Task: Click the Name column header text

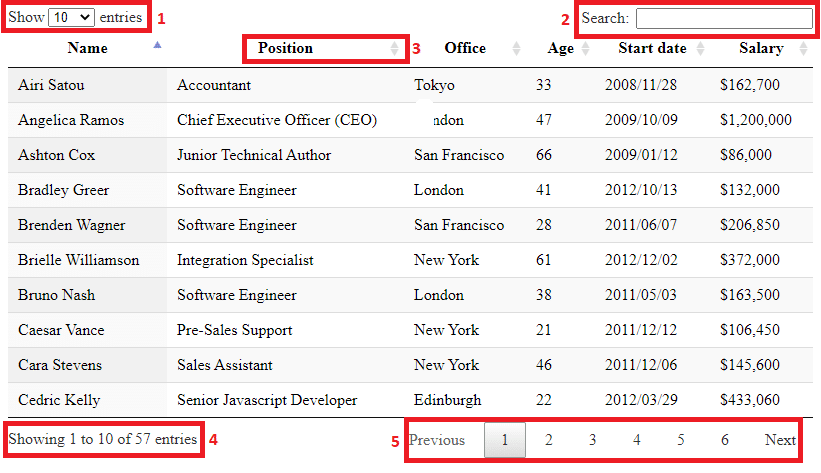Action: [88, 48]
